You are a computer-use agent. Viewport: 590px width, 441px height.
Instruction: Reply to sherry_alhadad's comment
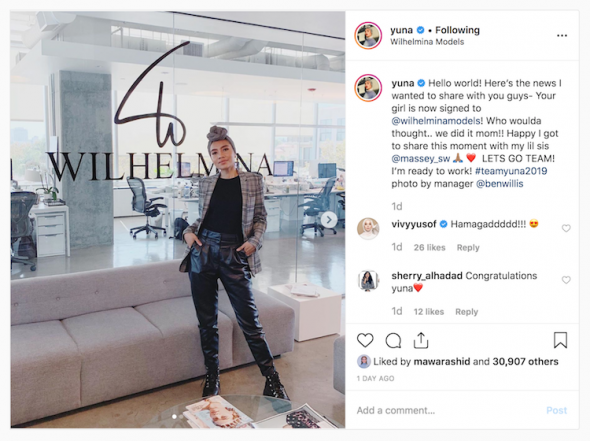point(467,312)
